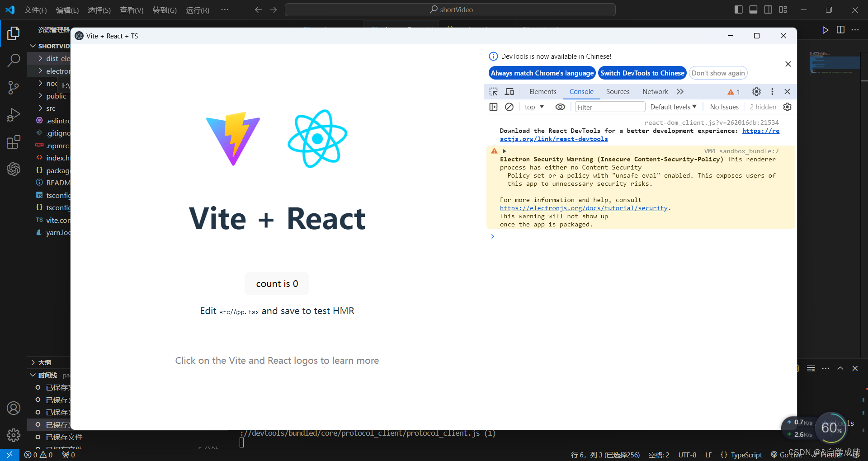
Task: Click Switch DevTools to Chinese button
Action: (x=642, y=73)
